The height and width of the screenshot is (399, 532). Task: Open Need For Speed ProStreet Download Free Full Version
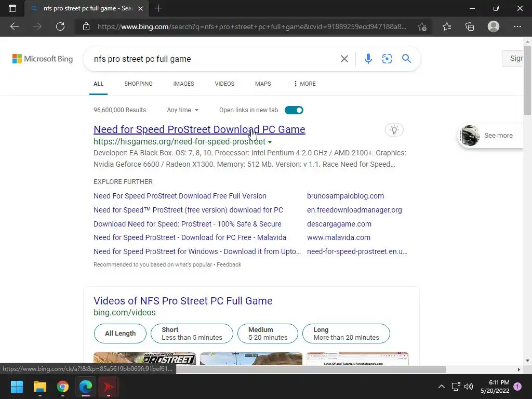pos(180,196)
